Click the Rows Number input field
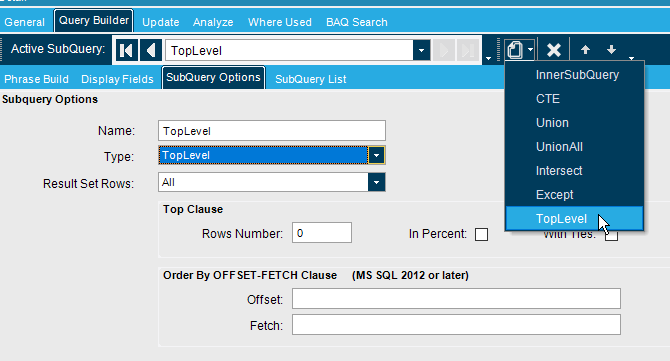 click(322, 233)
